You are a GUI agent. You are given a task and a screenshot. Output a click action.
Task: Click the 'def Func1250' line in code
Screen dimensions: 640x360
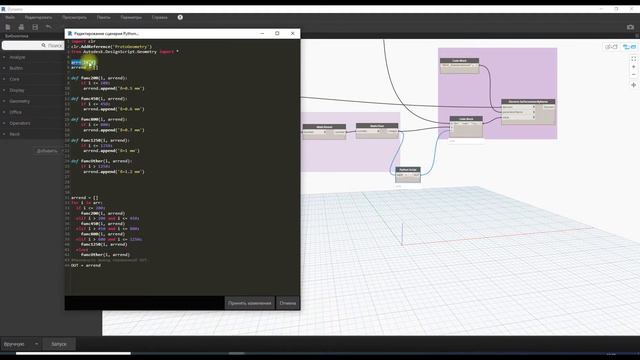[x=100, y=140]
